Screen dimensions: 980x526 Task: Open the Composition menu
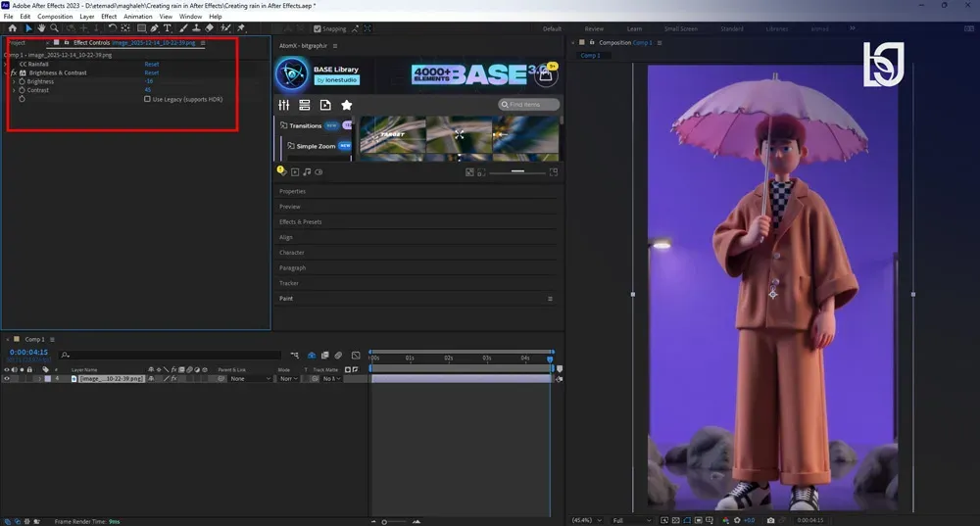(55, 17)
